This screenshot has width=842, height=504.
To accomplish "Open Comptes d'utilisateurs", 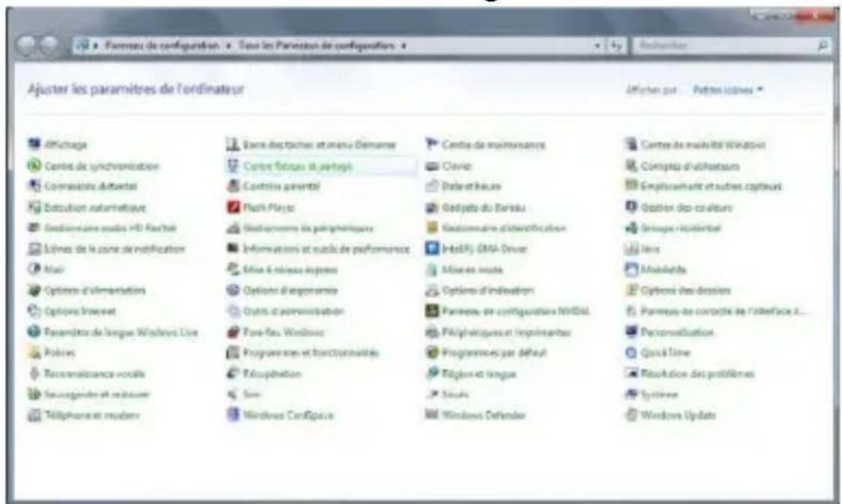I will coord(690,166).
